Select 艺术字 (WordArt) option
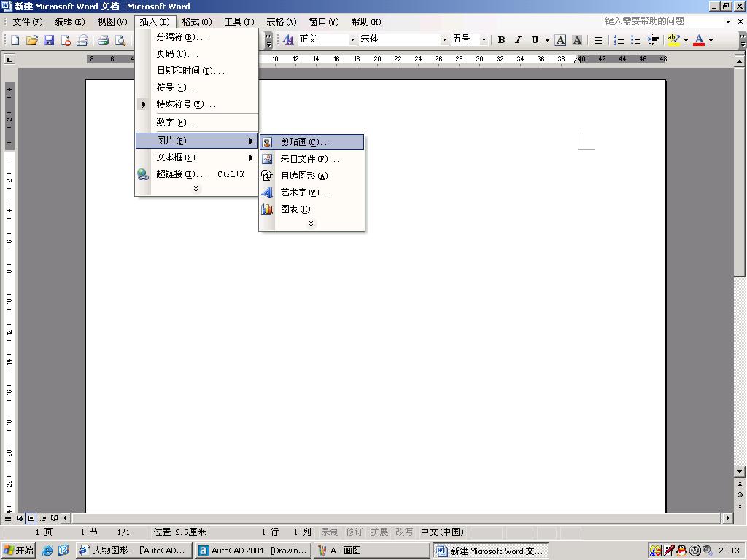The height and width of the screenshot is (560, 747). 312,192
